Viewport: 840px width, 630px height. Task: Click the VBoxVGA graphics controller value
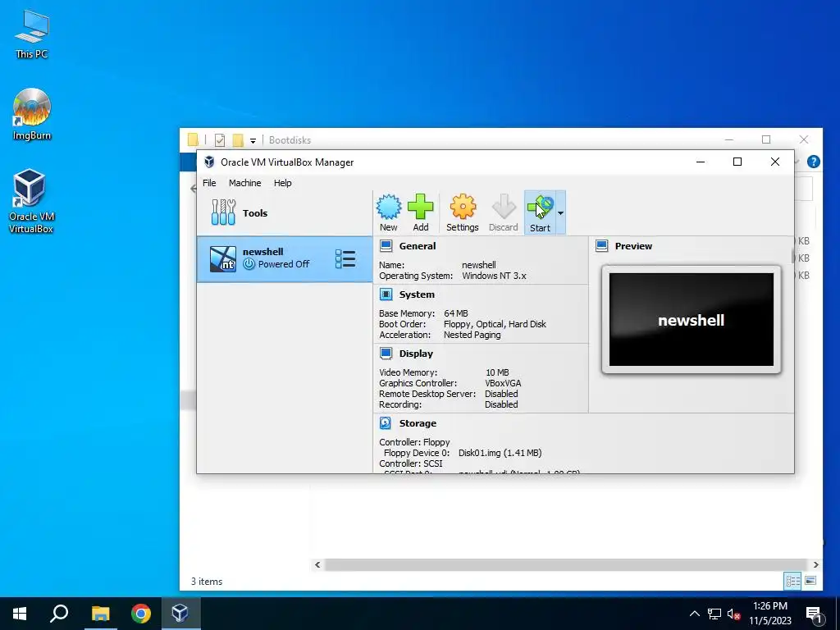503,383
